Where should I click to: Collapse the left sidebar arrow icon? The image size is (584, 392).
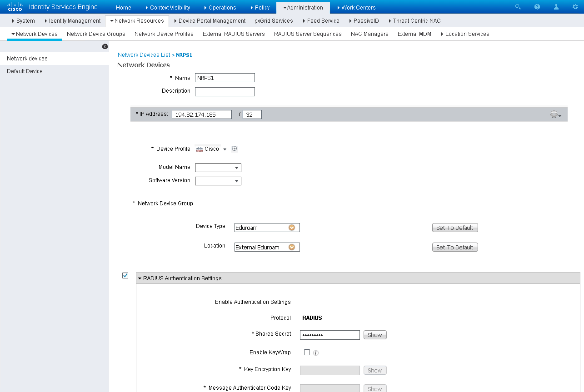[105, 46]
